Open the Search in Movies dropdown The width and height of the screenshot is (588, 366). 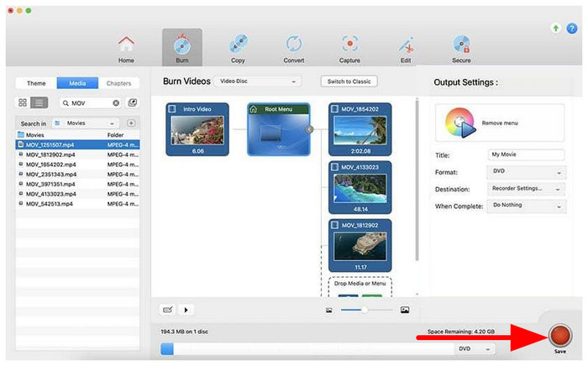click(x=86, y=123)
